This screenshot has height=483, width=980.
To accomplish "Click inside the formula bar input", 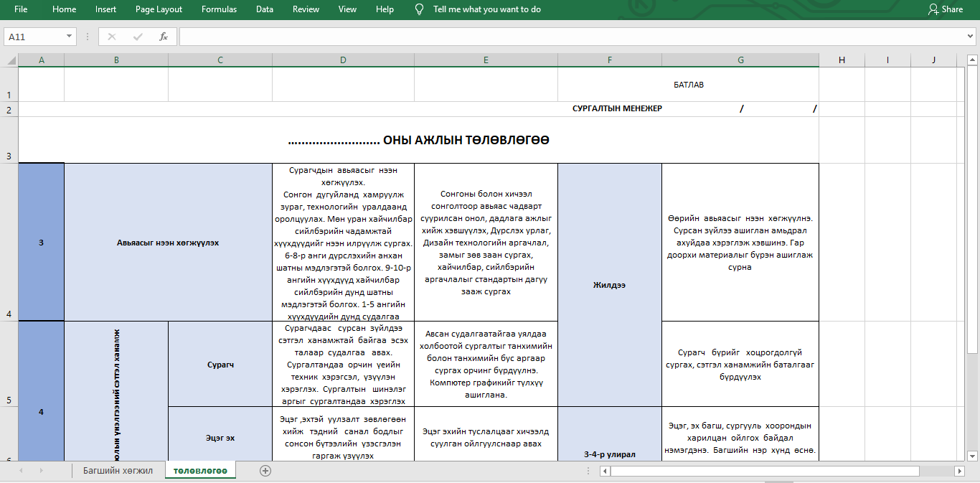I will coord(572,37).
